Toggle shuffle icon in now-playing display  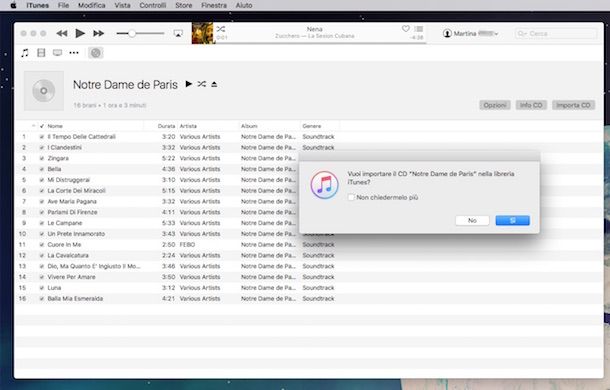tap(221, 29)
